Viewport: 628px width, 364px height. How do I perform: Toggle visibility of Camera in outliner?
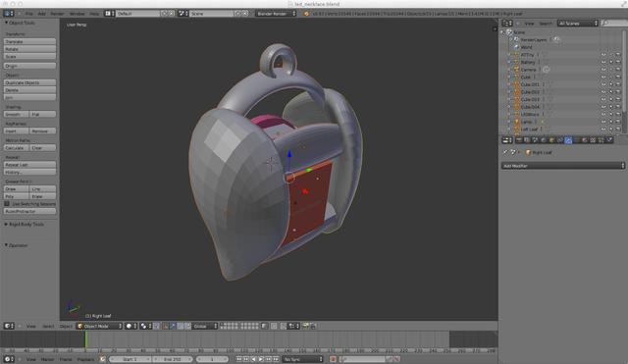point(603,70)
